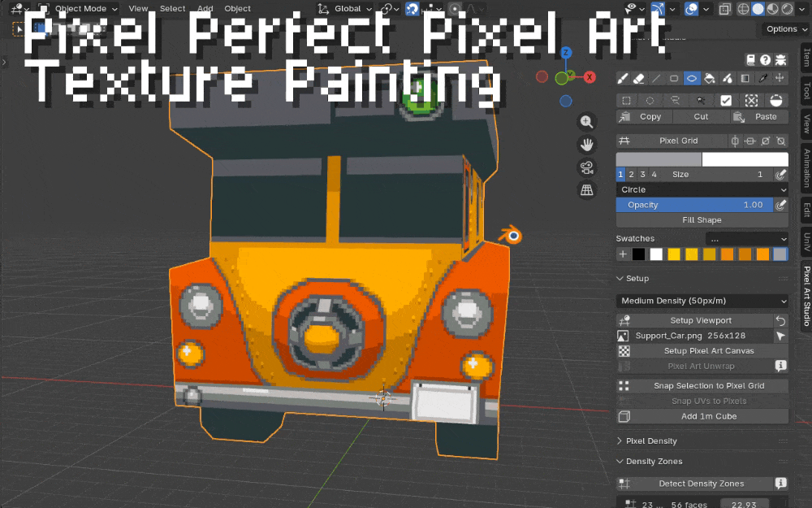Select the eraser tool
This screenshot has height=508, width=812.
pos(639,78)
